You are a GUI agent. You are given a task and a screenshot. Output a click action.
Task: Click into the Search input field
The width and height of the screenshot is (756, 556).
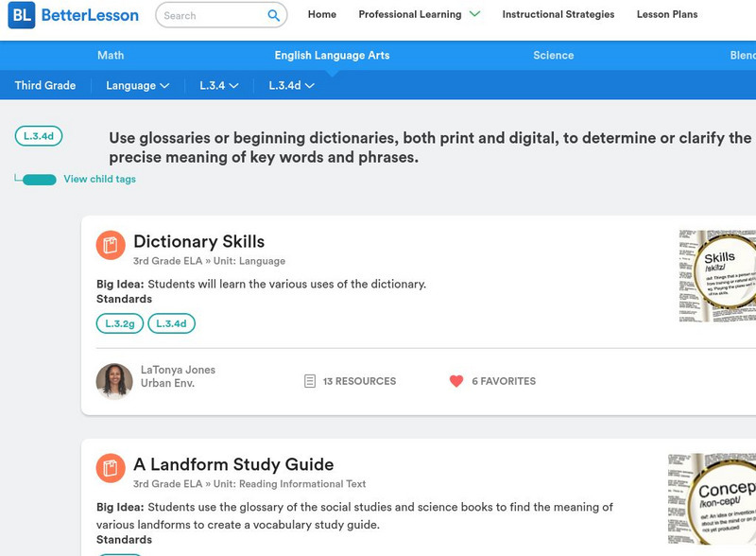(210, 15)
